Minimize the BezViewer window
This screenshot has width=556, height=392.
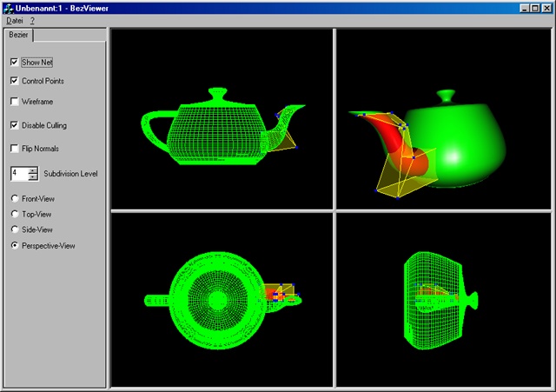(525, 8)
